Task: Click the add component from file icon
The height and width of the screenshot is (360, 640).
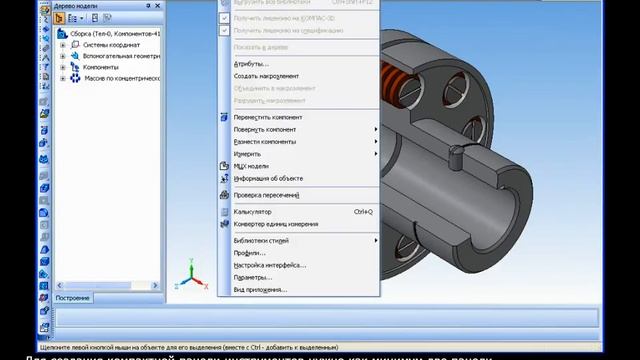Action: tap(44, 114)
